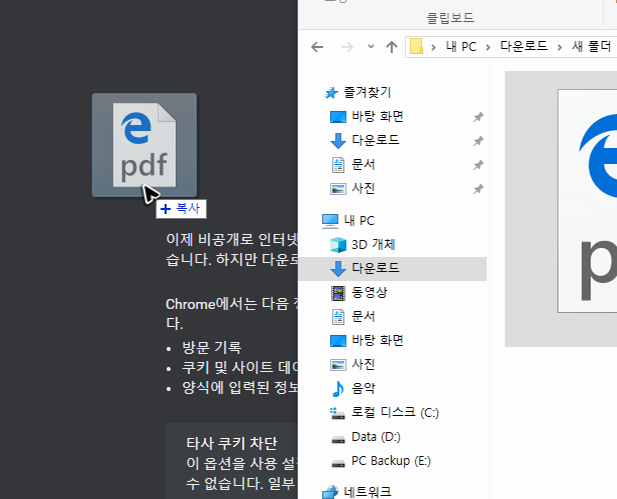Click the picture icon beside 사진 under 내 PC
617x499 pixels.
338,365
